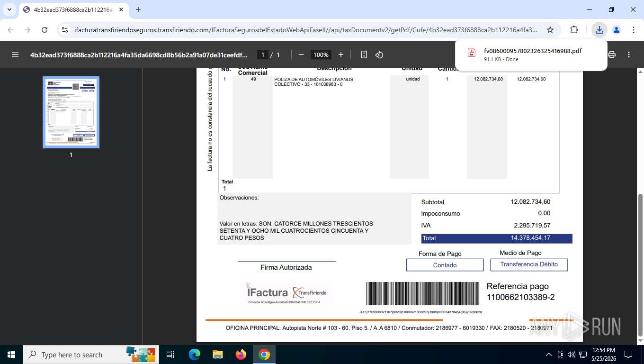Toggle the PDF sidebar menu
Screen dimensions: 644x364
[15, 55]
